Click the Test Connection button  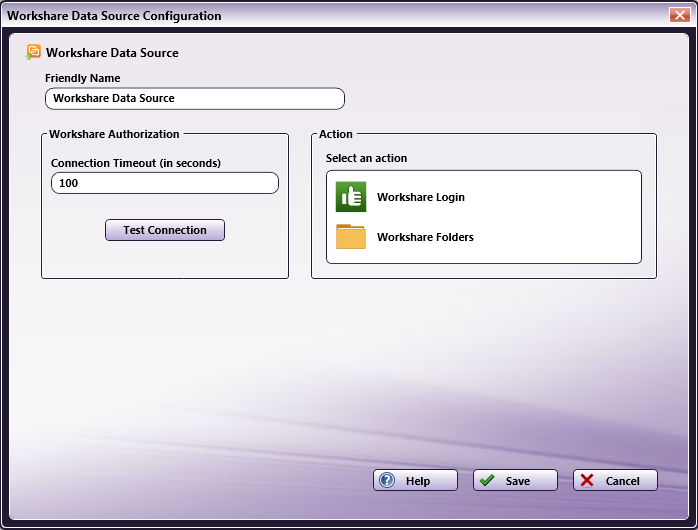point(165,230)
